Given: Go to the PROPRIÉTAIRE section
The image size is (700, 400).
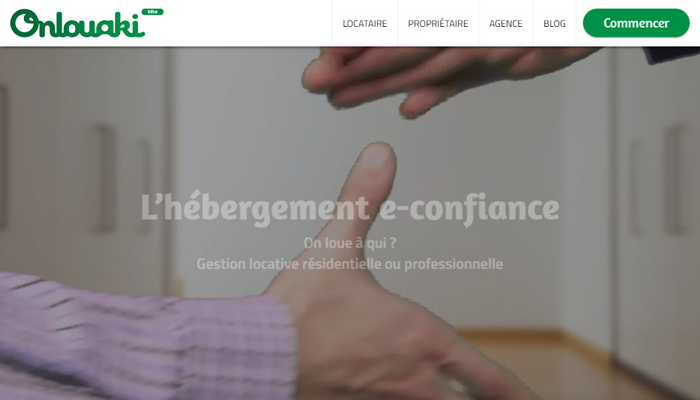Looking at the screenshot, I should tap(438, 24).
